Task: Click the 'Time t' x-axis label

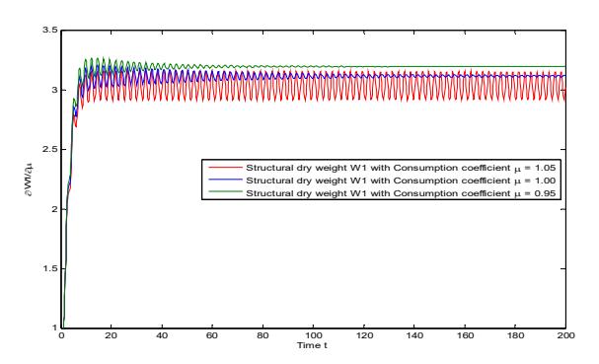Action: (312, 345)
